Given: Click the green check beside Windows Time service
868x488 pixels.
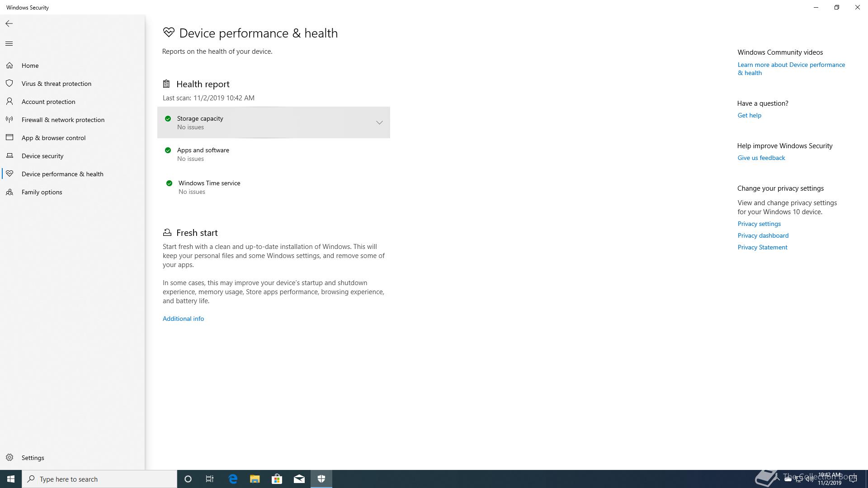Looking at the screenshot, I should [169, 183].
